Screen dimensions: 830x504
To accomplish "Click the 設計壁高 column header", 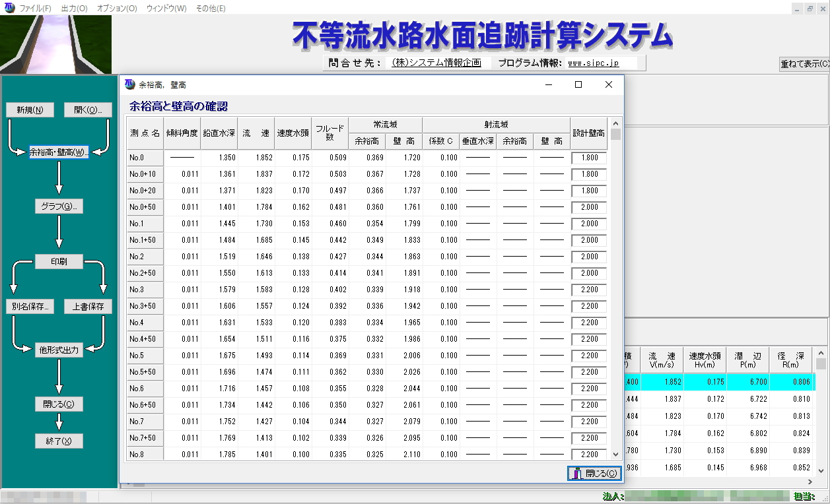I will 589,133.
